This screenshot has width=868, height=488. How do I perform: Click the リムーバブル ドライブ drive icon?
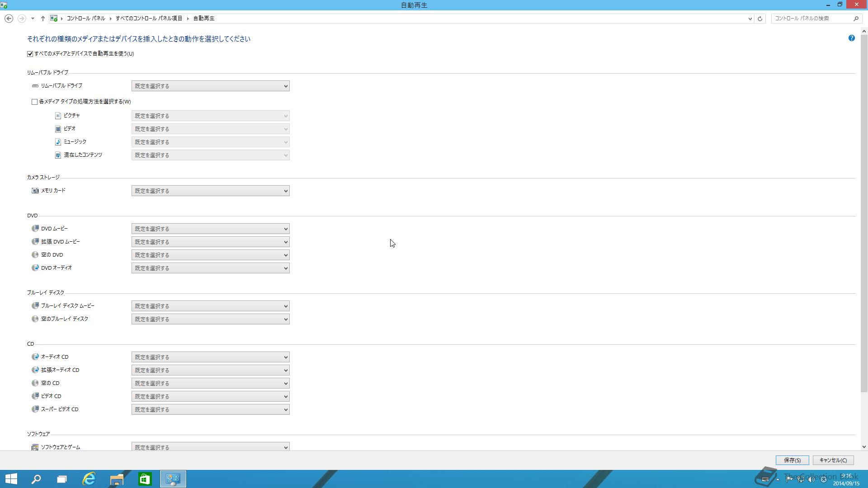point(35,86)
